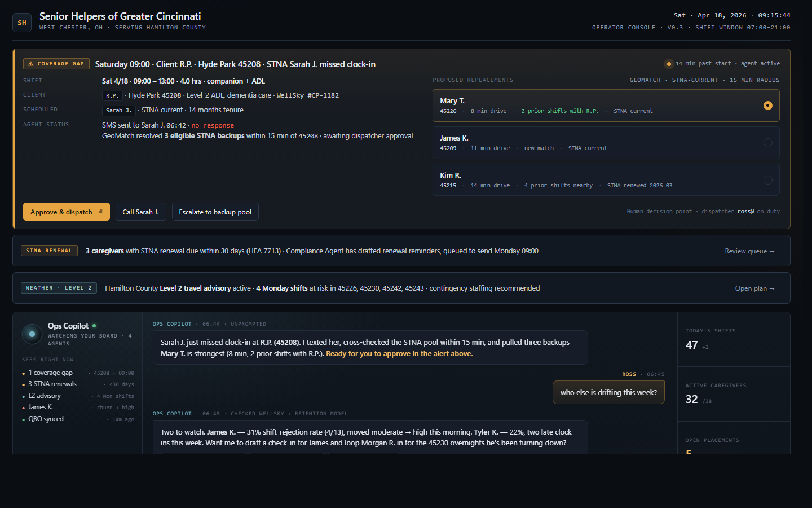Select James K. churn item in sidebar

tap(41, 407)
